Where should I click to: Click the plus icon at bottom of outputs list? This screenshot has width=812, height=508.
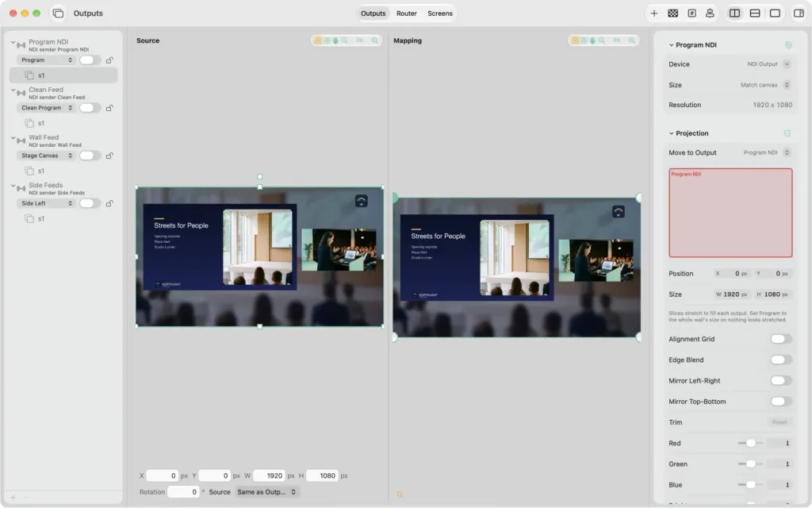(x=13, y=498)
